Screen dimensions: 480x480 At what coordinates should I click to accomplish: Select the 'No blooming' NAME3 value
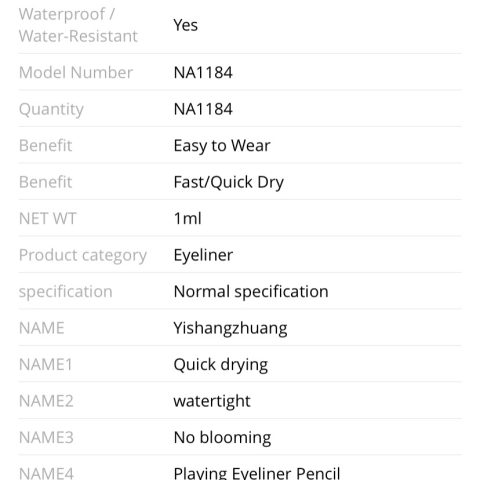pos(222,438)
